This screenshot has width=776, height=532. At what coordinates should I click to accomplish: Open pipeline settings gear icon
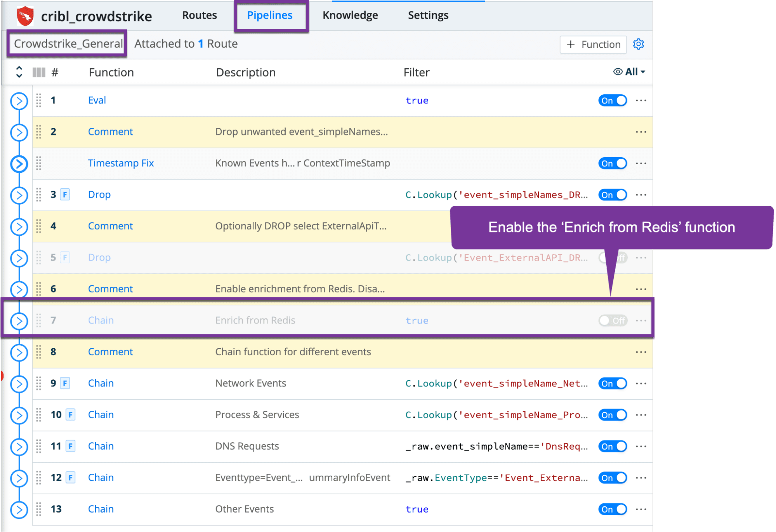(638, 44)
